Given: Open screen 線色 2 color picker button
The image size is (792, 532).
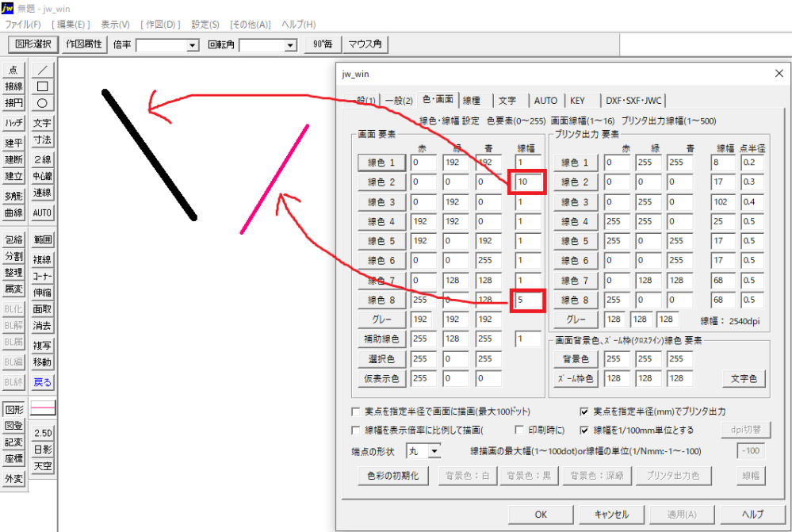Looking at the screenshot, I should 381,182.
